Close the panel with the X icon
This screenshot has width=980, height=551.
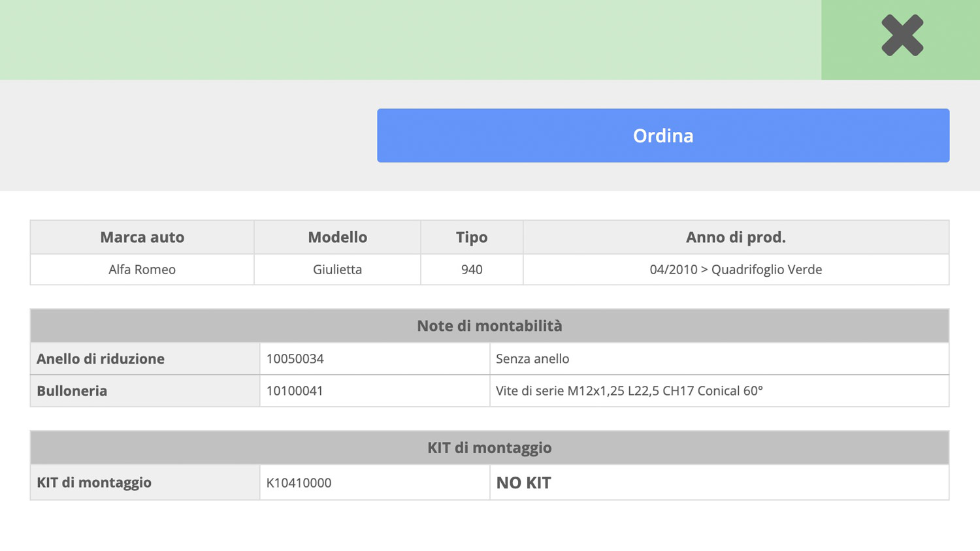click(902, 36)
